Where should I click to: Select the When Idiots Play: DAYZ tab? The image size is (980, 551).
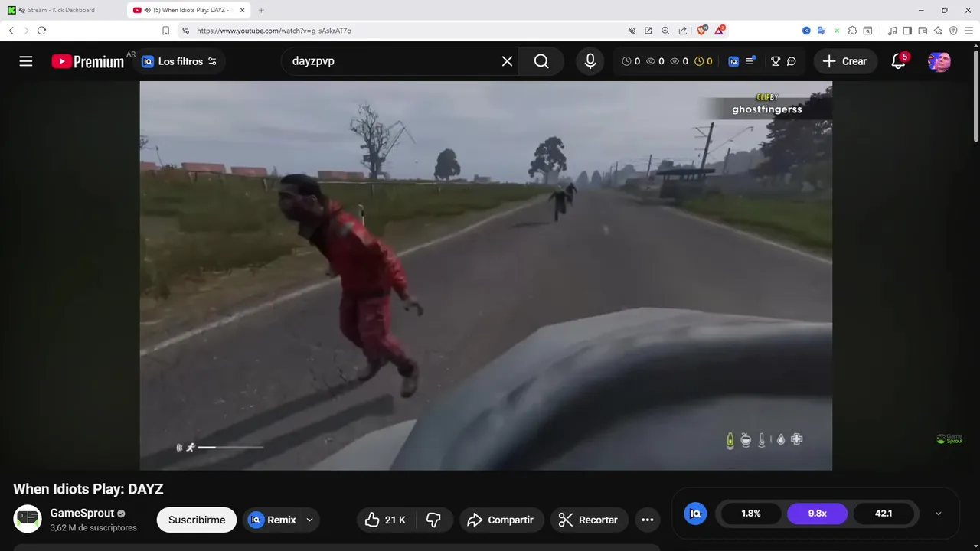tap(188, 10)
